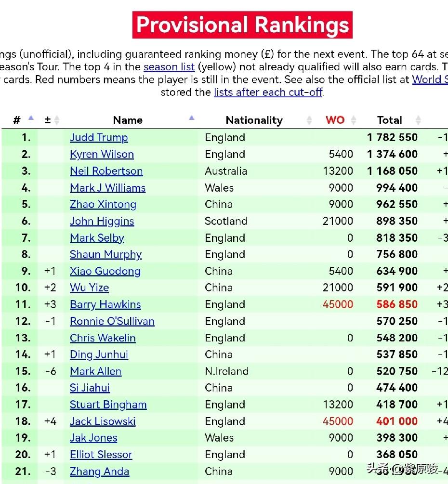Select Wu Yize's WO value 21000
The width and height of the screenshot is (448, 484).
coord(338,288)
